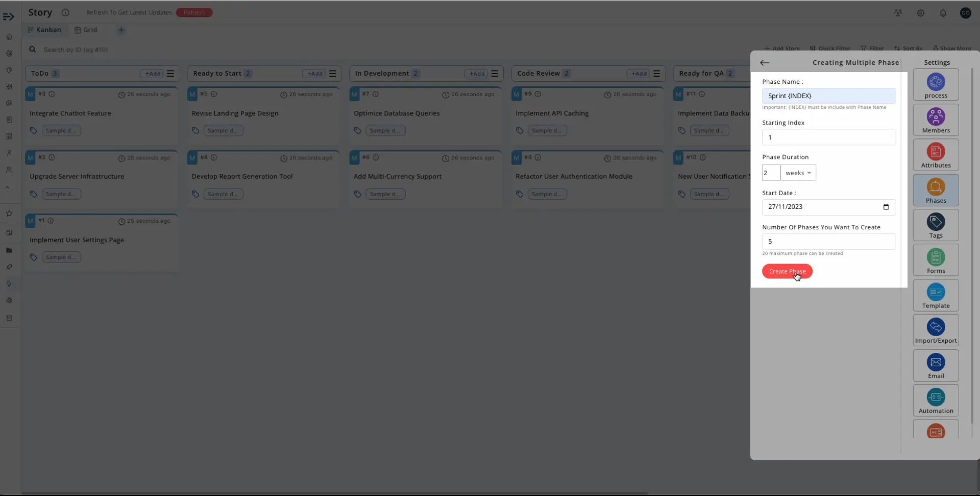Open the settings gear in the top bar

point(920,13)
